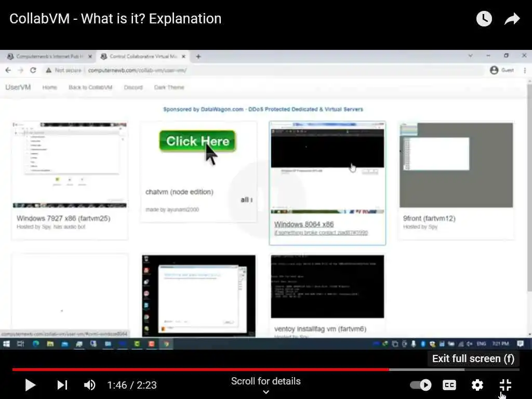Open yellow File Explorer taskbar icon
The height and width of the screenshot is (399, 532).
pos(50,344)
